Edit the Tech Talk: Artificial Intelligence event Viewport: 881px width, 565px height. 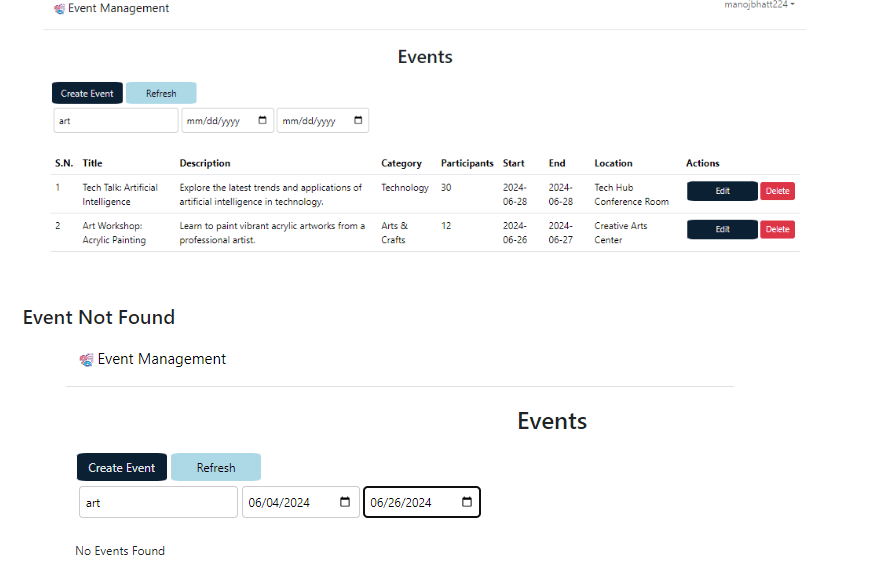[x=723, y=191]
